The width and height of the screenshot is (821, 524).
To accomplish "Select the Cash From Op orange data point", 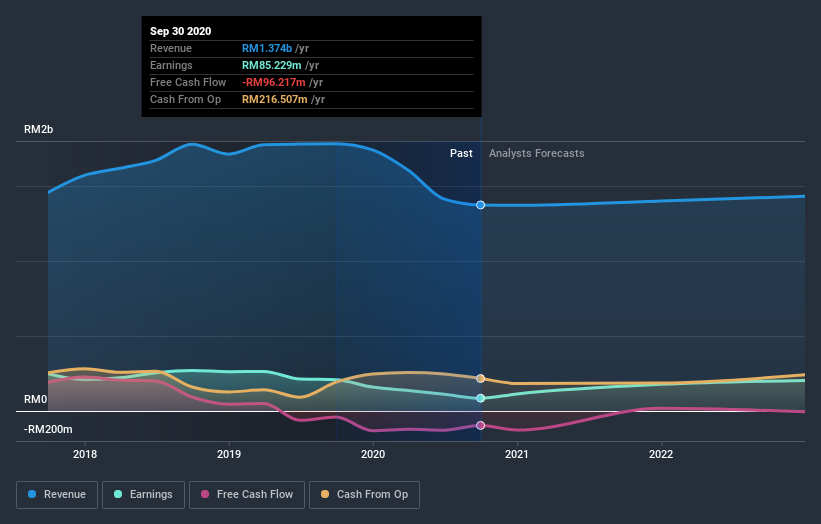I will click(480, 378).
